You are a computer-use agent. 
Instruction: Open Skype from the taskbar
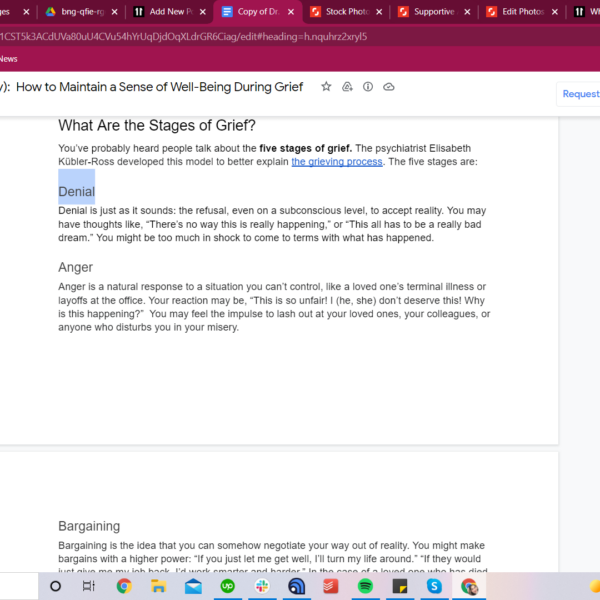click(x=434, y=586)
